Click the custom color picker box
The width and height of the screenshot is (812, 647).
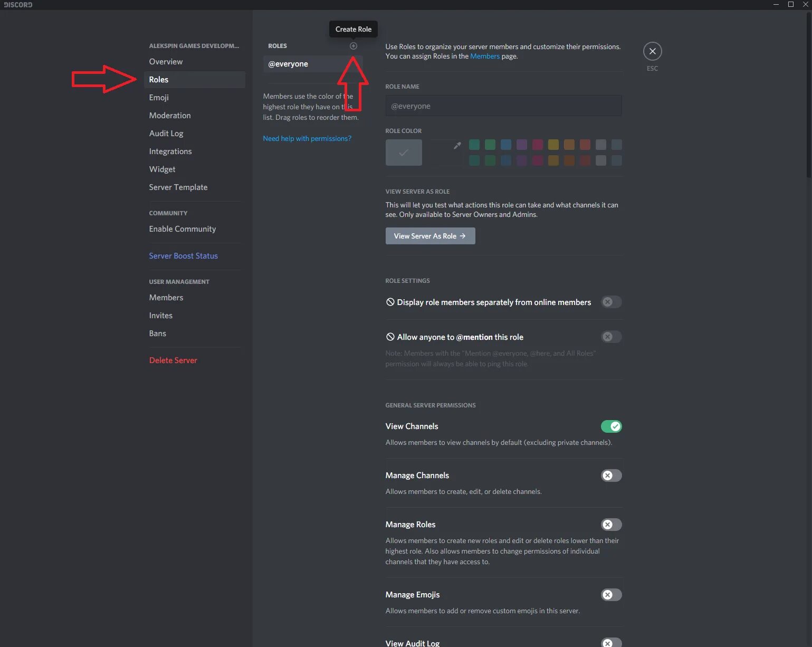[x=445, y=153]
